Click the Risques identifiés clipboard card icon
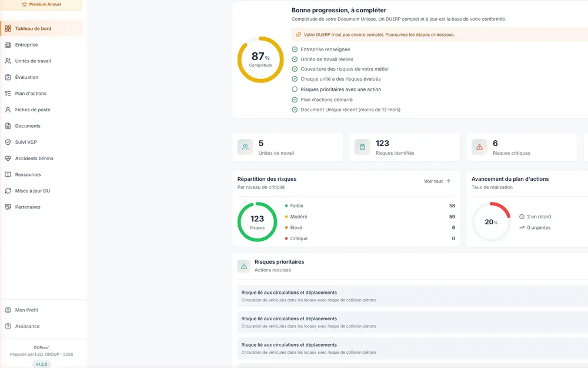 (x=362, y=147)
